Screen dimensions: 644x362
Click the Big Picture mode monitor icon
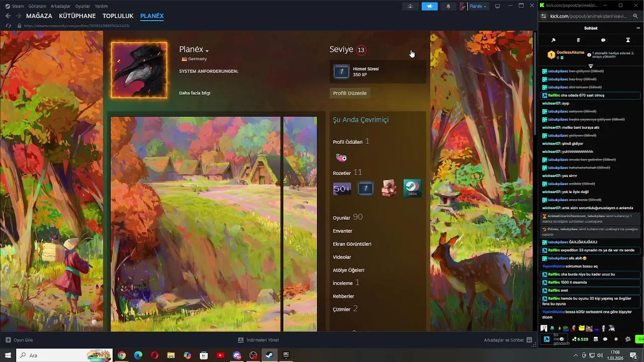click(498, 6)
